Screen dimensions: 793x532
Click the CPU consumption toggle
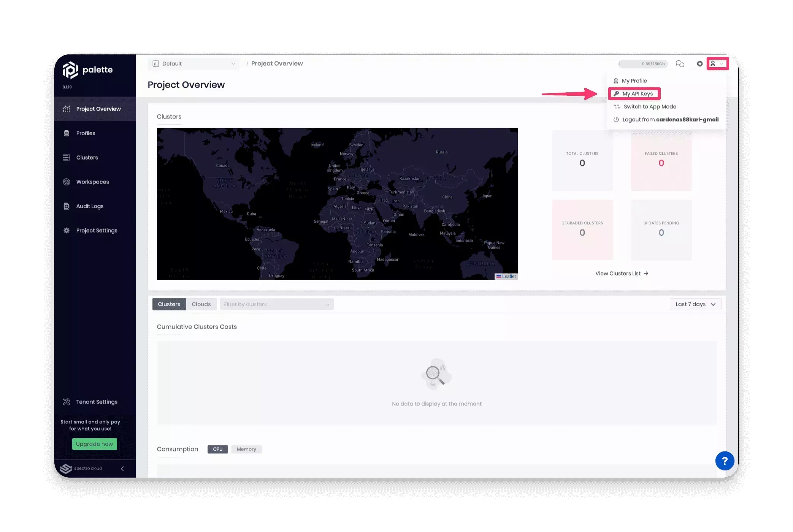click(217, 449)
